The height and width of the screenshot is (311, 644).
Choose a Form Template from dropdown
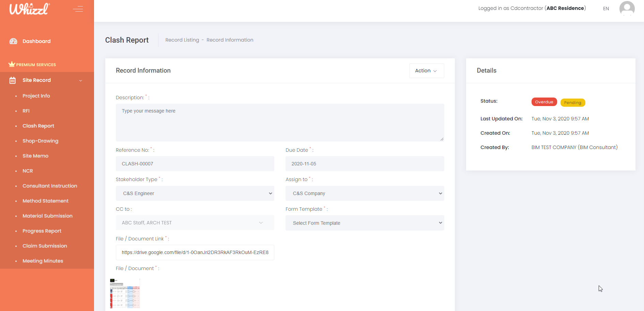pyautogui.click(x=365, y=223)
